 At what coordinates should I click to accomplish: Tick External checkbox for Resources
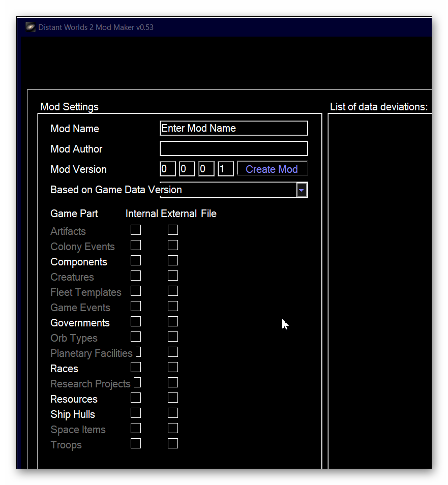(173, 398)
